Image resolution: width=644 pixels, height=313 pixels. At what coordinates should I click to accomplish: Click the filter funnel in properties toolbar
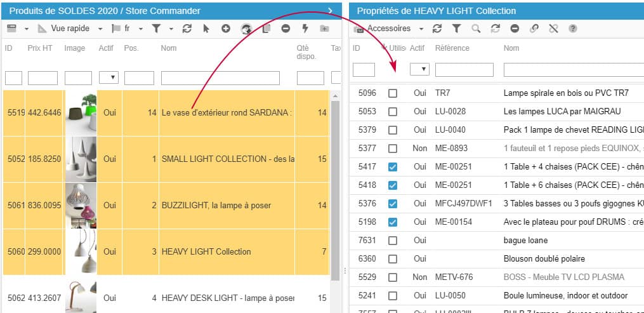(456, 29)
